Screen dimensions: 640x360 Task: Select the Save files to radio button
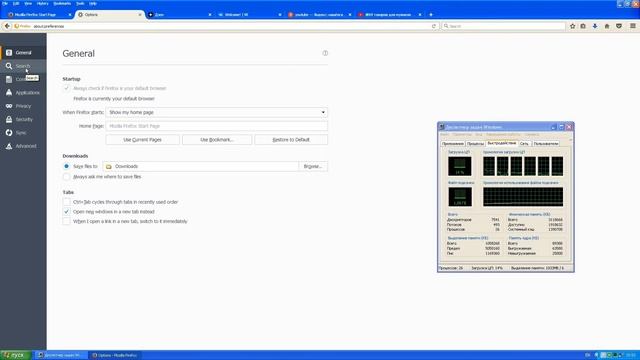coord(67,166)
